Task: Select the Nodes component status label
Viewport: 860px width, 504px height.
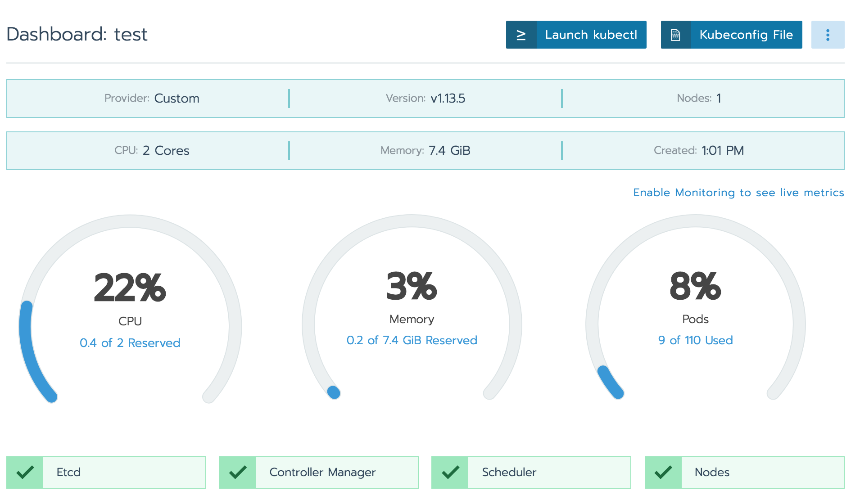Action: click(712, 472)
